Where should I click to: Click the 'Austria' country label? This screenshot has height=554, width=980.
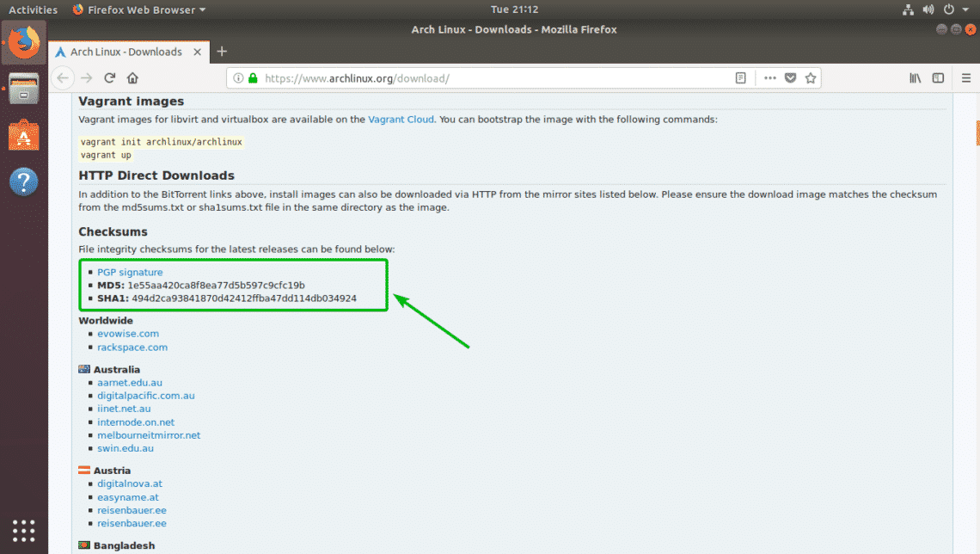[x=112, y=471]
